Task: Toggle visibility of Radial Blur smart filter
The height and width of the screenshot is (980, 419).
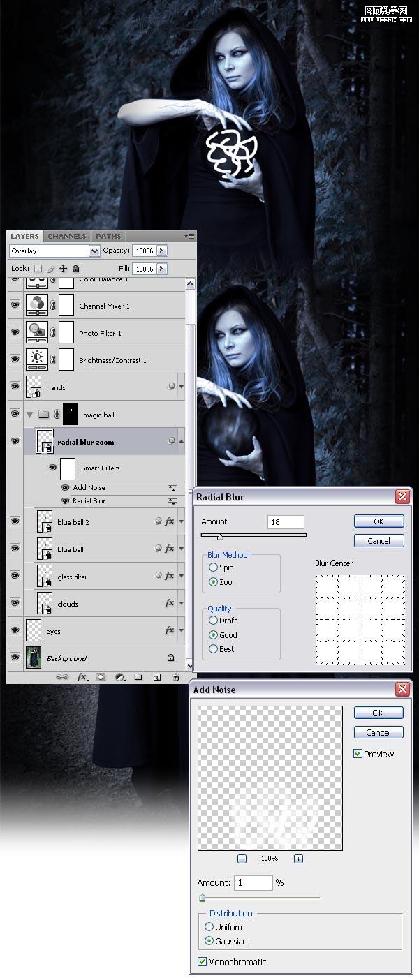Action: [x=66, y=501]
